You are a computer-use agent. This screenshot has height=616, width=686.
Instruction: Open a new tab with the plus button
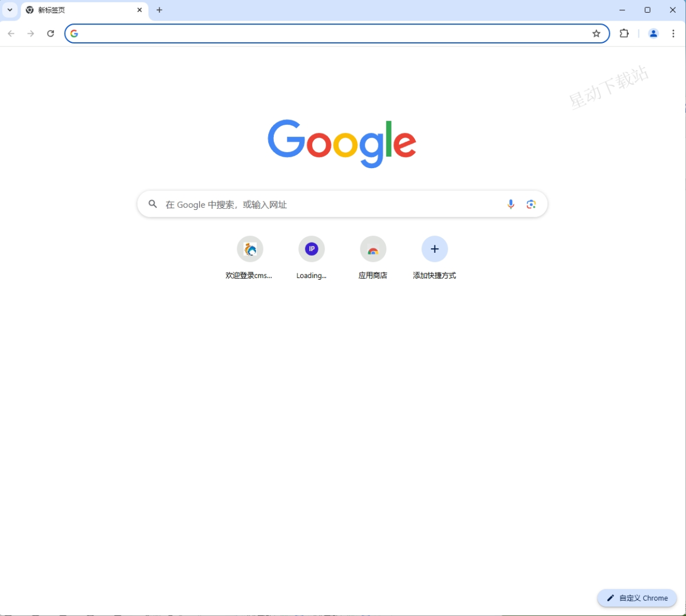[x=159, y=10]
